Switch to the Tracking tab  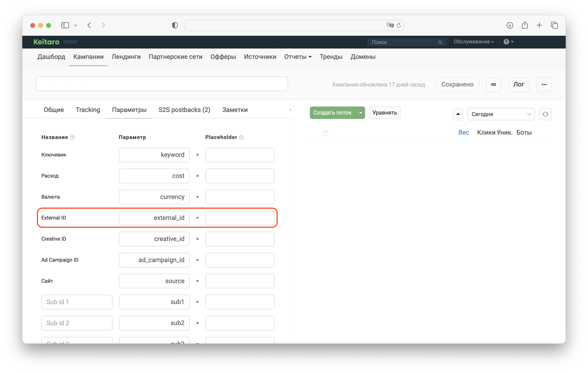click(88, 110)
